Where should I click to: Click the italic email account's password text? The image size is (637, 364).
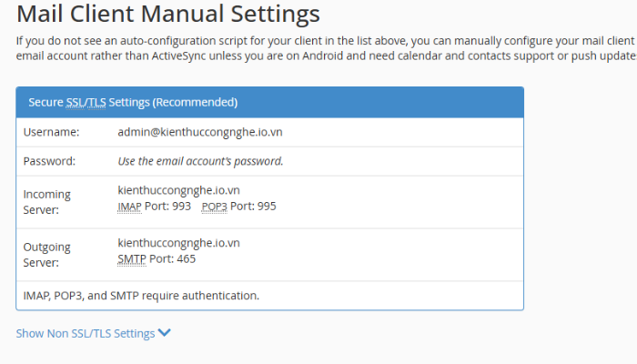click(200, 161)
